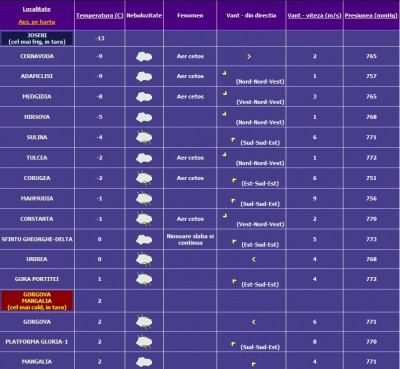The height and width of the screenshot is (369, 400).
Task: Click the wind arrow icon in Gura Portitei row
Action: [234, 282]
